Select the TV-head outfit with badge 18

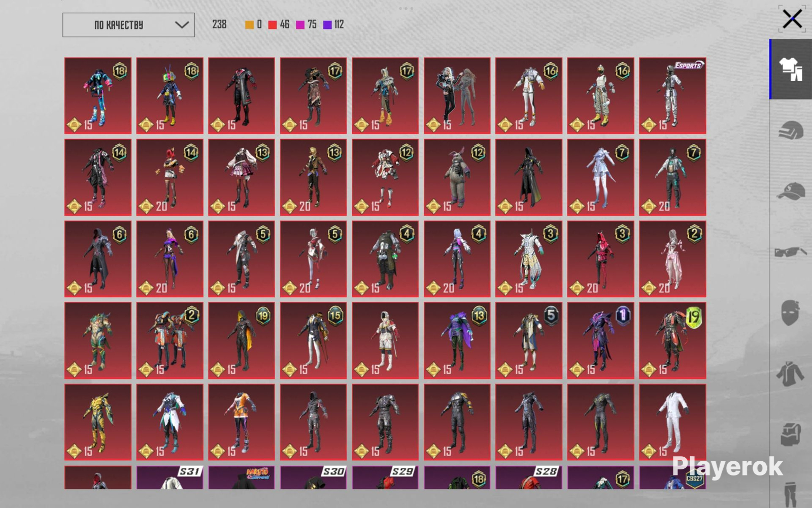tap(170, 96)
